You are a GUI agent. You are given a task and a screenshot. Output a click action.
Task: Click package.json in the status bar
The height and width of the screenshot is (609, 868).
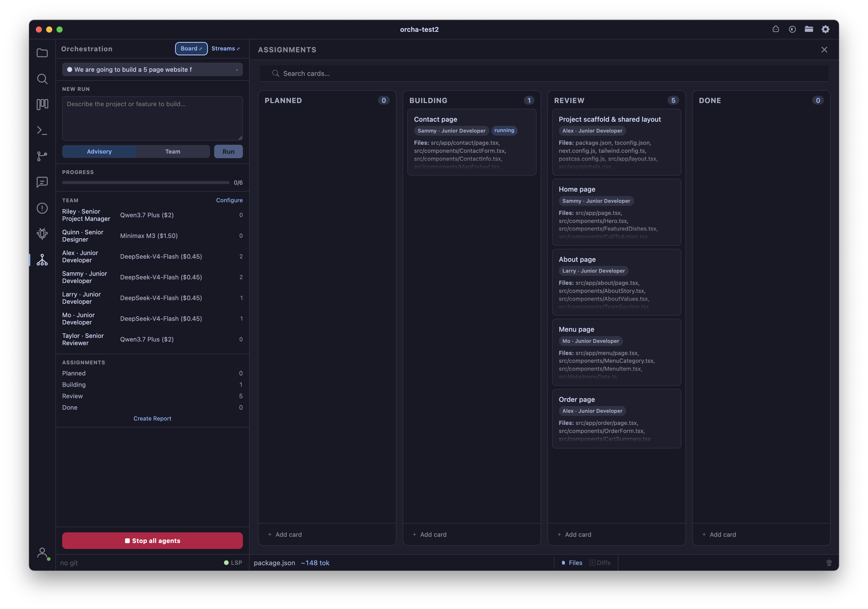[274, 562]
